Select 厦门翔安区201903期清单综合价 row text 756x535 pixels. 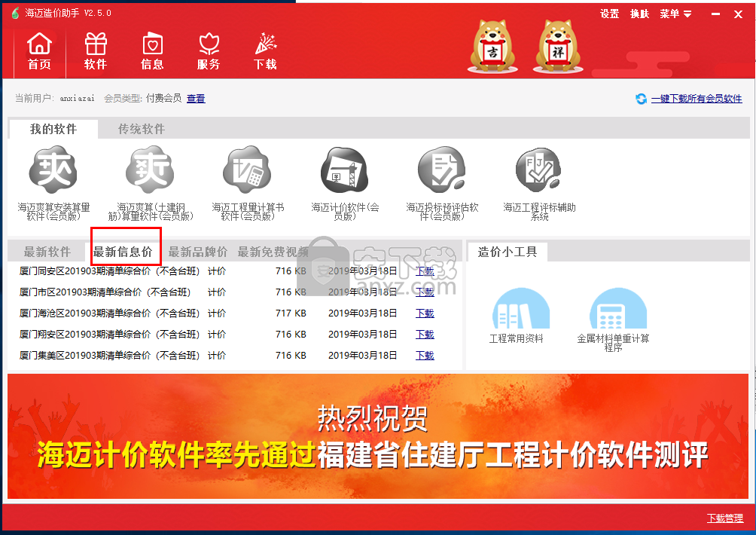(109, 335)
